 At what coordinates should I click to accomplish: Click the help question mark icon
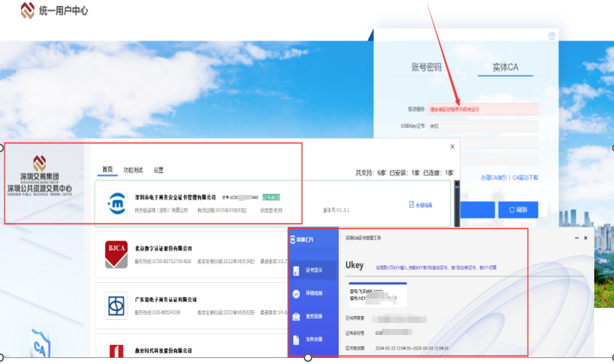point(552,36)
